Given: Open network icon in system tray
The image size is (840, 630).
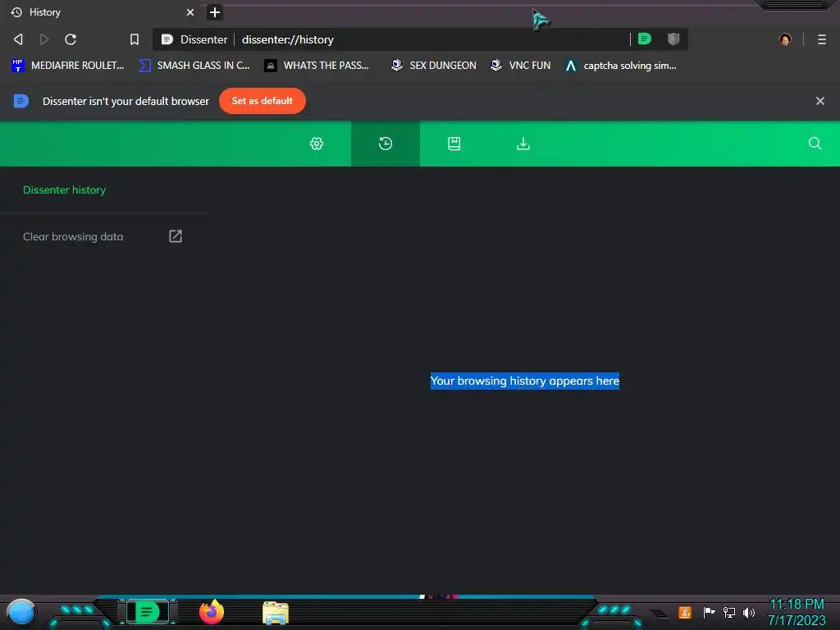Looking at the screenshot, I should click(x=728, y=612).
